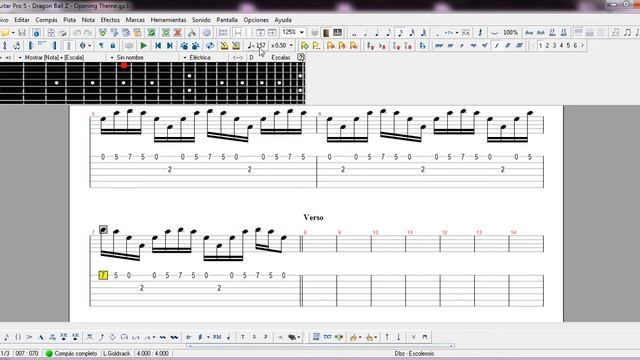The width and height of the screenshot is (640, 360).
Task: Select voice number 3
Action: point(554,46)
